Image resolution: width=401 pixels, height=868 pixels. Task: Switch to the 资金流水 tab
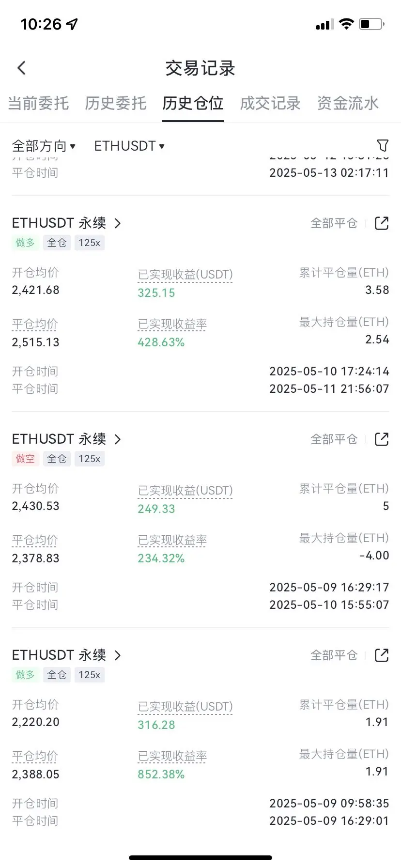point(348,103)
